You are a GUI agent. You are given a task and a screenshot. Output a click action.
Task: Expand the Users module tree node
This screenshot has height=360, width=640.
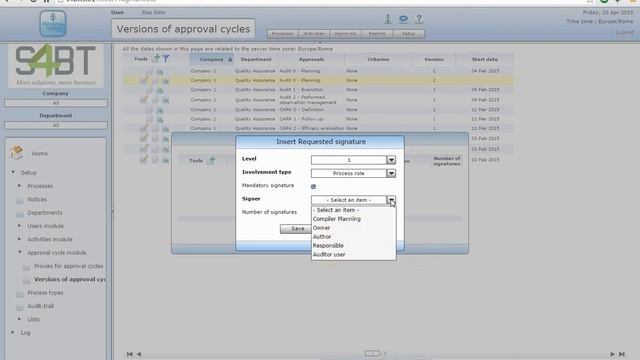coord(19,226)
